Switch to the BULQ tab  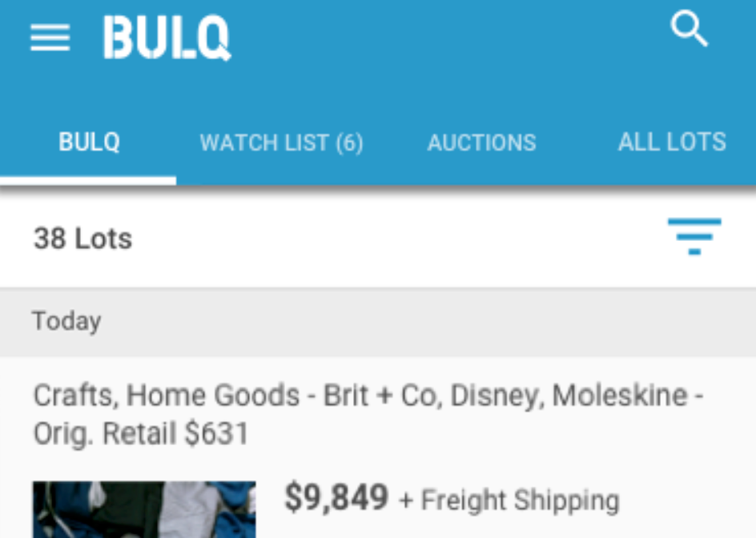88,142
